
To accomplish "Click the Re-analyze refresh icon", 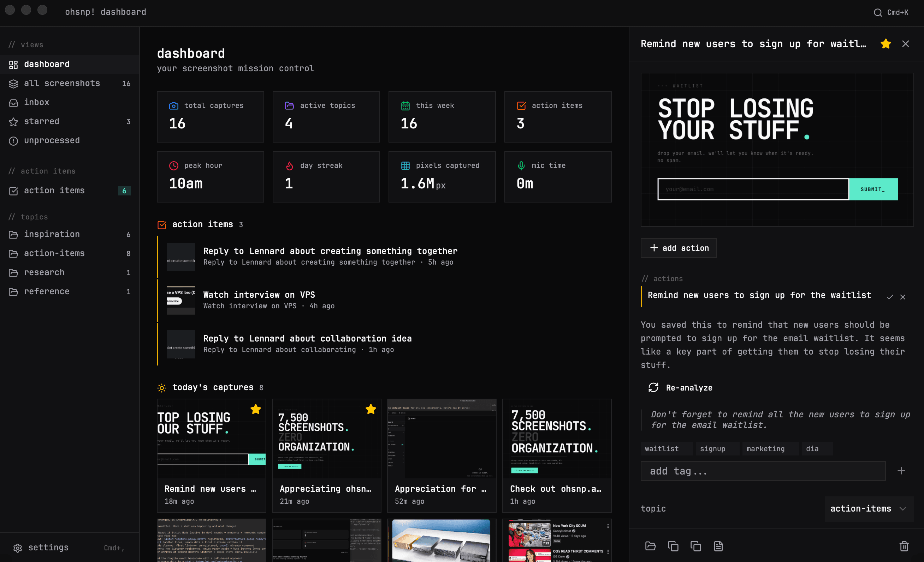I will tap(653, 388).
